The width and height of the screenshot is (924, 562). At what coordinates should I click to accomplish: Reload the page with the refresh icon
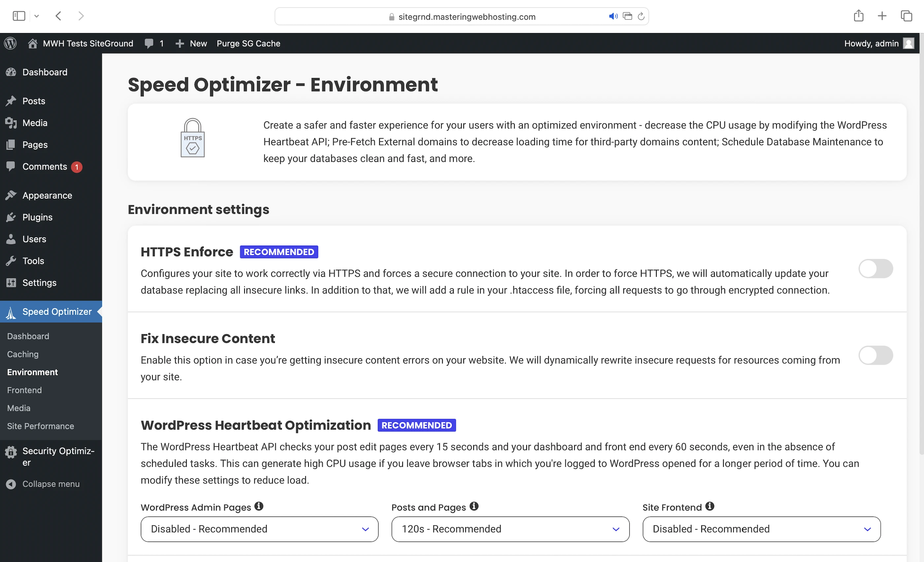[x=641, y=16]
